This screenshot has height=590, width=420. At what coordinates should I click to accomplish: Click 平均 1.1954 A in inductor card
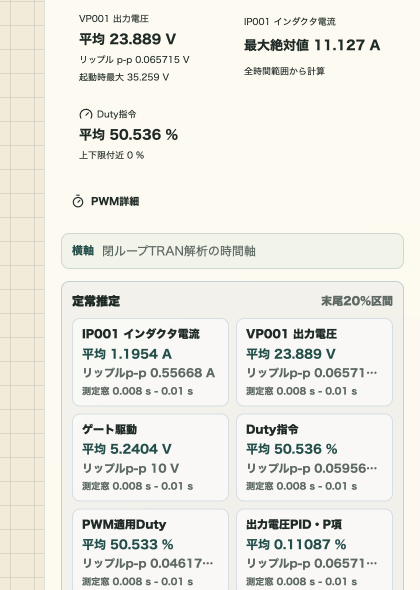[127, 354]
